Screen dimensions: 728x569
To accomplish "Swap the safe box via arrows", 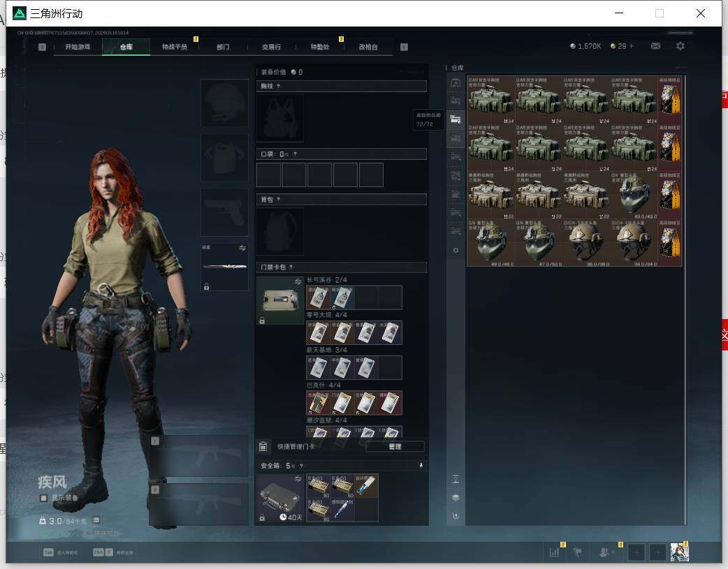I will (x=298, y=478).
